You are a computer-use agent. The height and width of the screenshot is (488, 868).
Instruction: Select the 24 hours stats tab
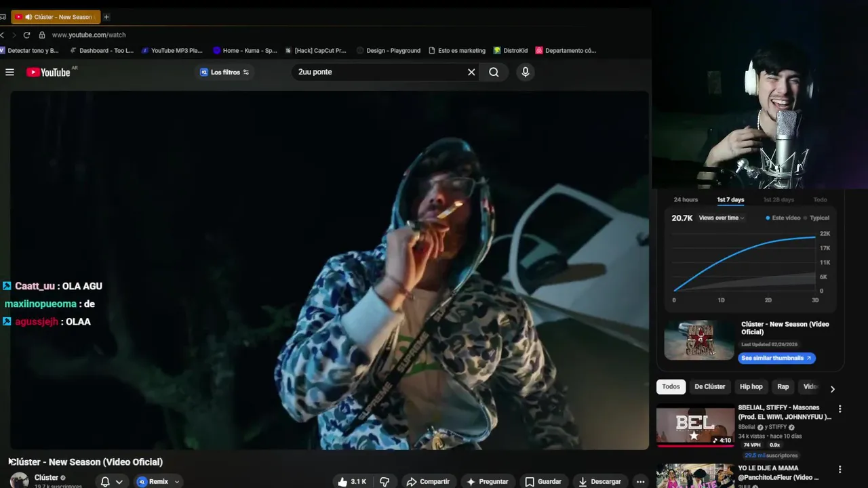coord(686,200)
